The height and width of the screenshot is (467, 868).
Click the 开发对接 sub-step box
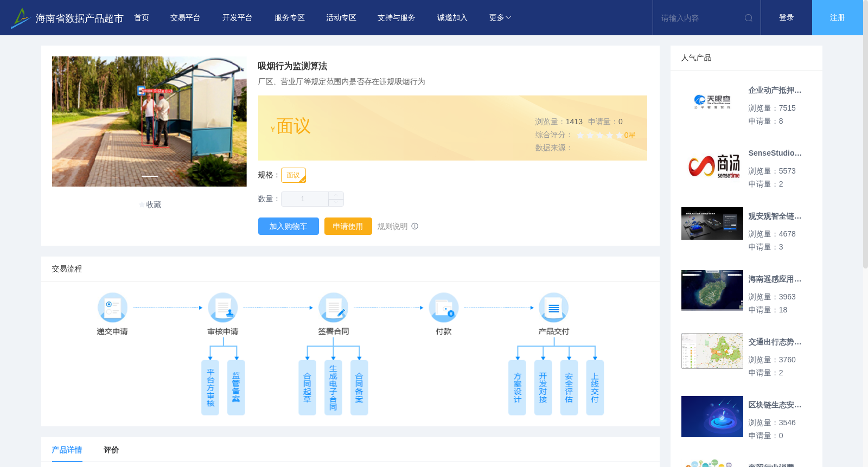543,388
